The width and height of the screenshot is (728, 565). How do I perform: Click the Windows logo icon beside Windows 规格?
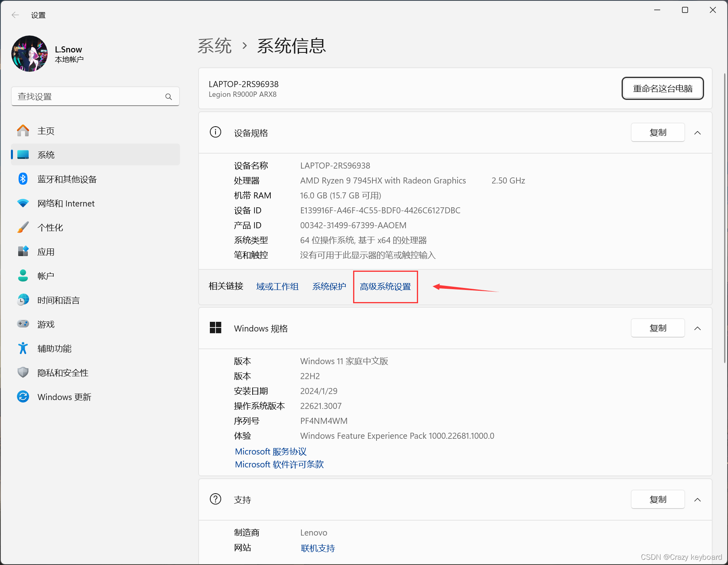click(215, 327)
